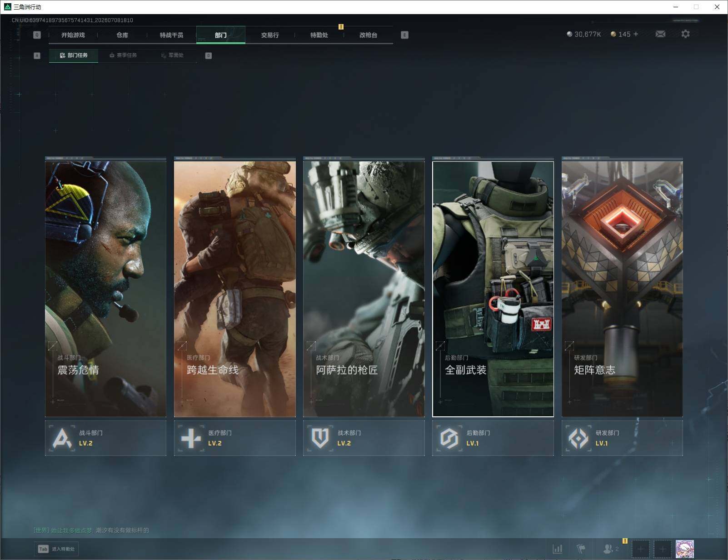The width and height of the screenshot is (728, 560).
Task: Click the 医疗部门 cross emblem bar
Action: (x=235, y=438)
